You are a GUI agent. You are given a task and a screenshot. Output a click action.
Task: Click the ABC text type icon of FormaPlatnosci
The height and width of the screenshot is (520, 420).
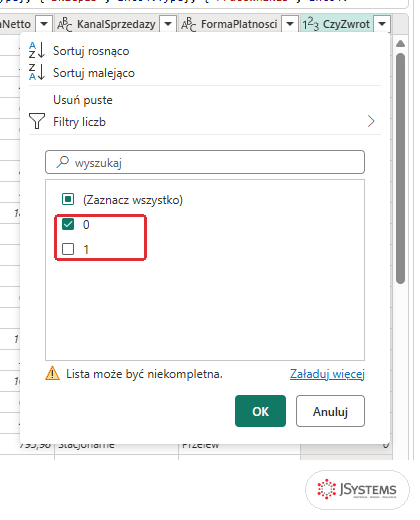[x=189, y=24]
